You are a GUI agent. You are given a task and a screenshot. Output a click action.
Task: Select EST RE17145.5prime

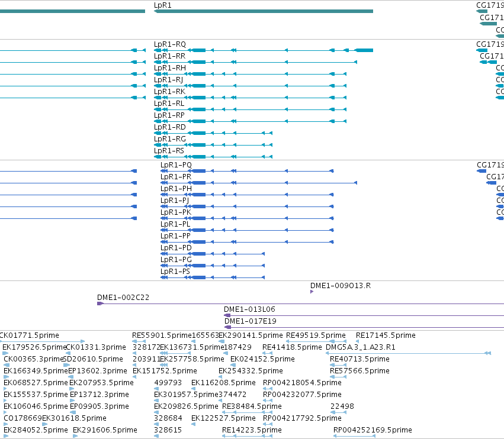pos(386,335)
